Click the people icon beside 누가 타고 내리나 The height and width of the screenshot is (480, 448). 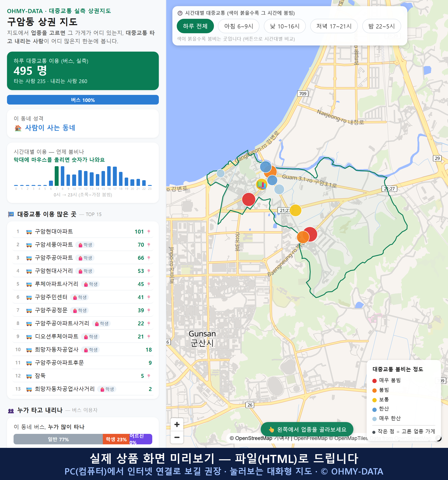11,411
